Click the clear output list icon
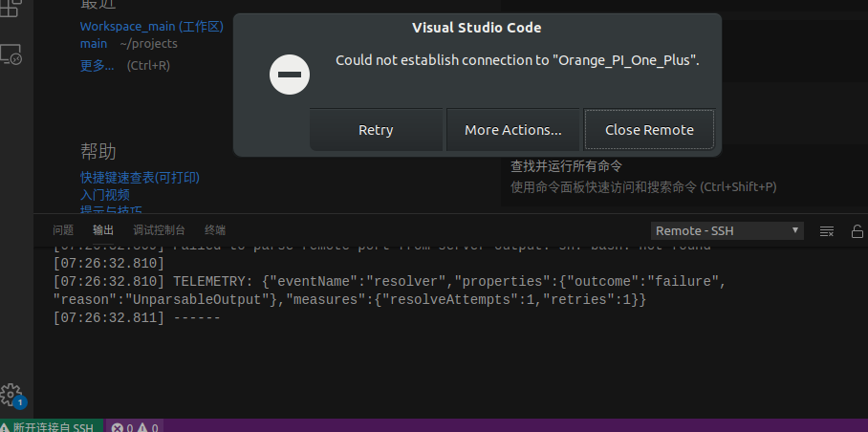The height and width of the screenshot is (432, 868). [827, 231]
